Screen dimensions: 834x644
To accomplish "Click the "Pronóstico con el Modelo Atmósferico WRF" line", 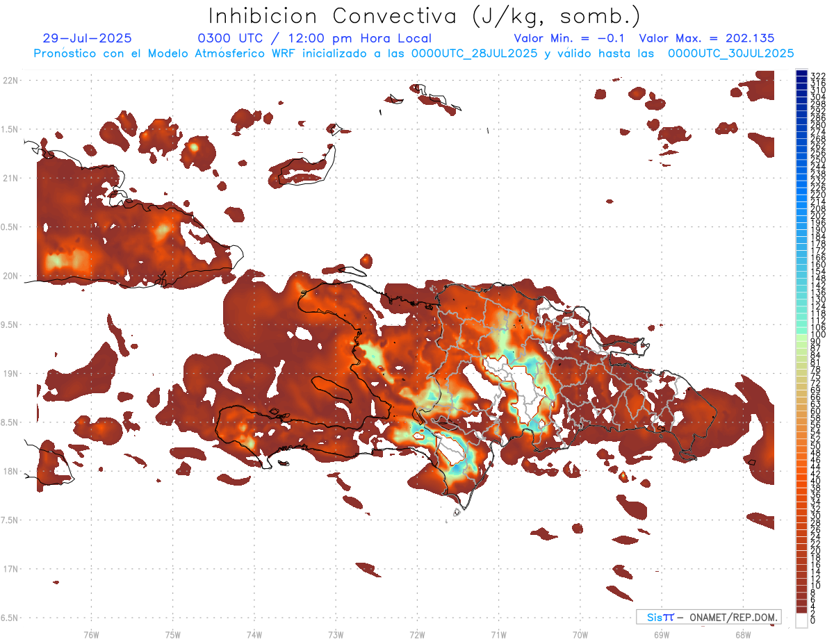I will [413, 53].
